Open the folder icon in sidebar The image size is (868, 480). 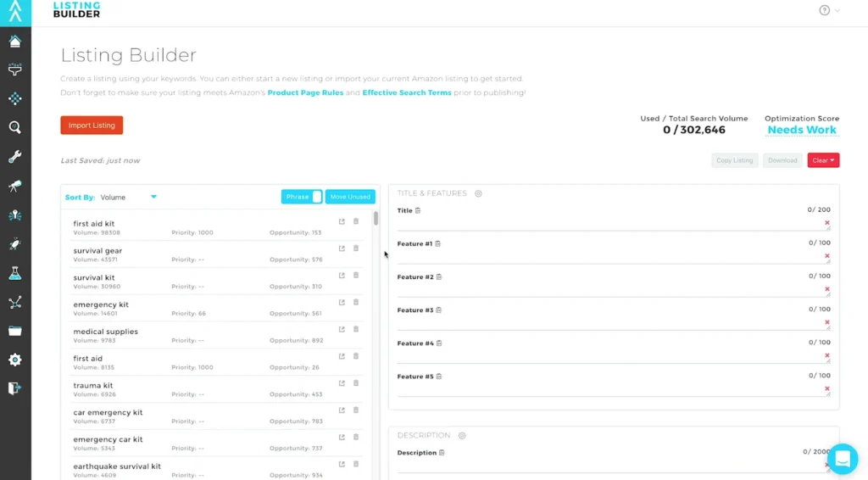[15, 331]
